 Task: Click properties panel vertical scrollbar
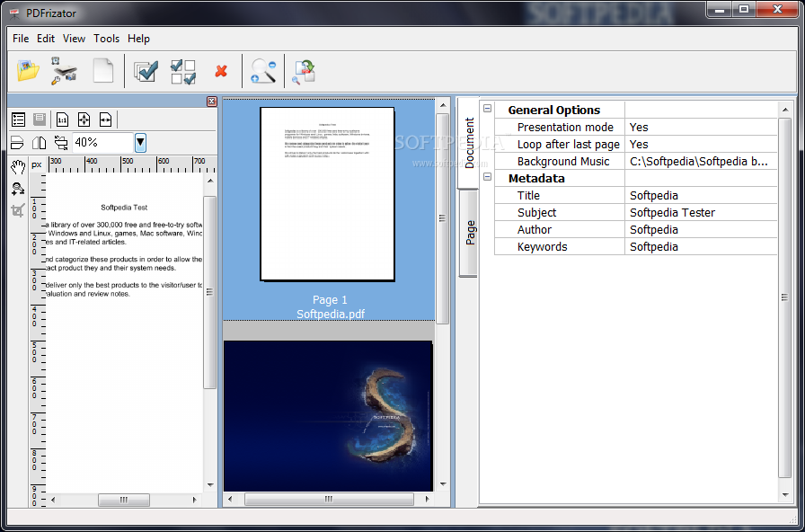784,297
